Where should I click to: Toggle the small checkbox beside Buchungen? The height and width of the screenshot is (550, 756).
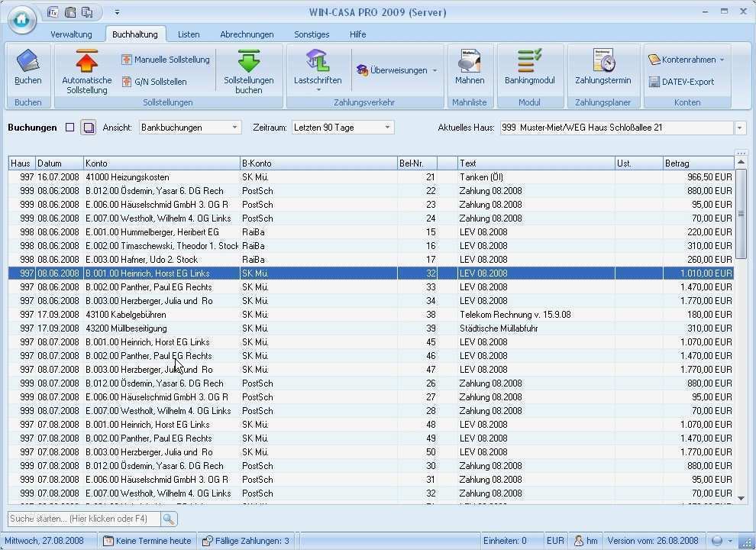pyautogui.click(x=70, y=128)
